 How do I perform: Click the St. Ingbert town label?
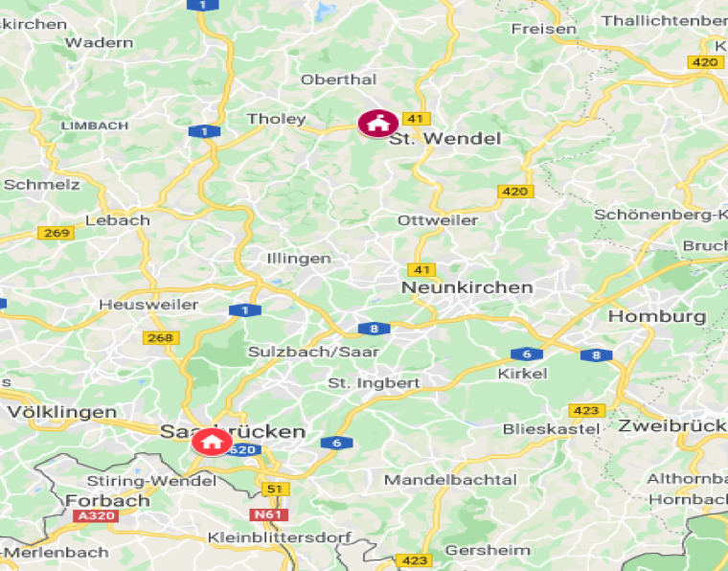click(x=374, y=383)
